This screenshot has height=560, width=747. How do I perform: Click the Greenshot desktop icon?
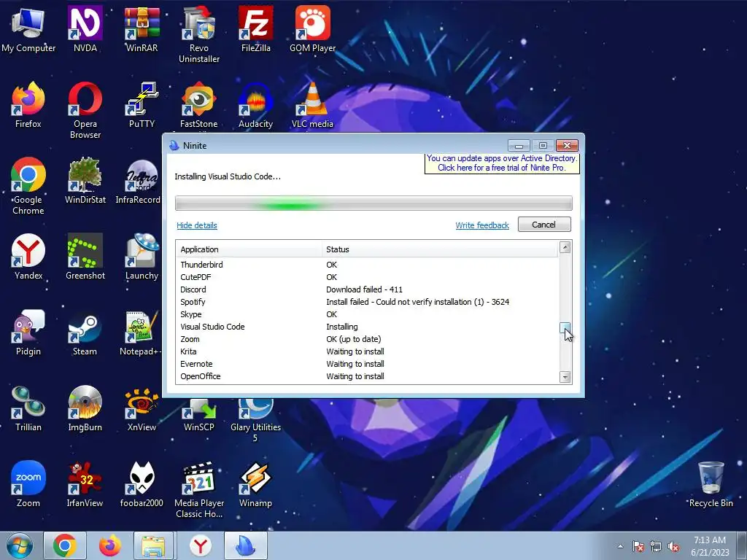pos(85,256)
